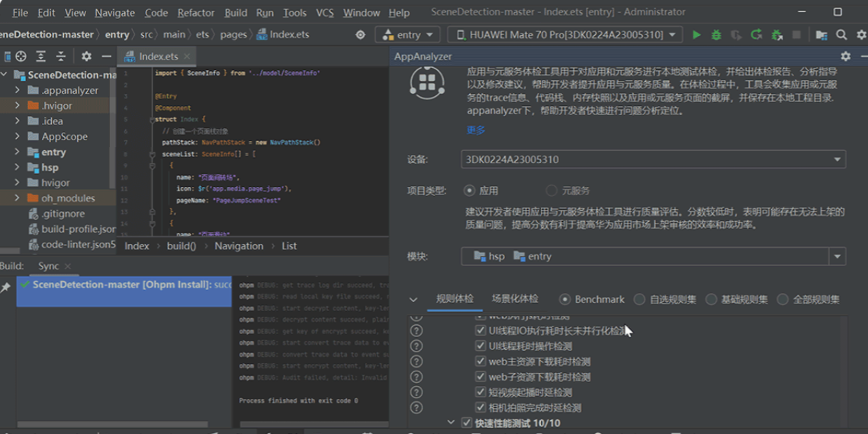Switch to the 场景化体检 tab
868x434 pixels.
tap(515, 299)
